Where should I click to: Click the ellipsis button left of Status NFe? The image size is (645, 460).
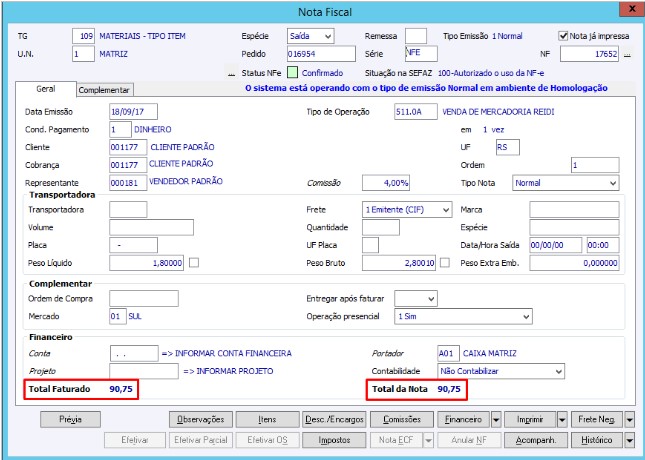tap(232, 73)
